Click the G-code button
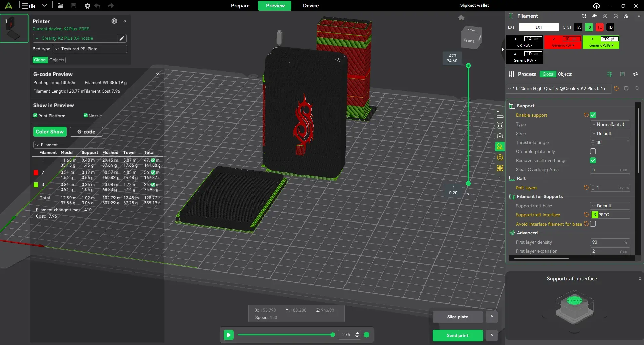Screen dimensions: 644x345 (86, 132)
